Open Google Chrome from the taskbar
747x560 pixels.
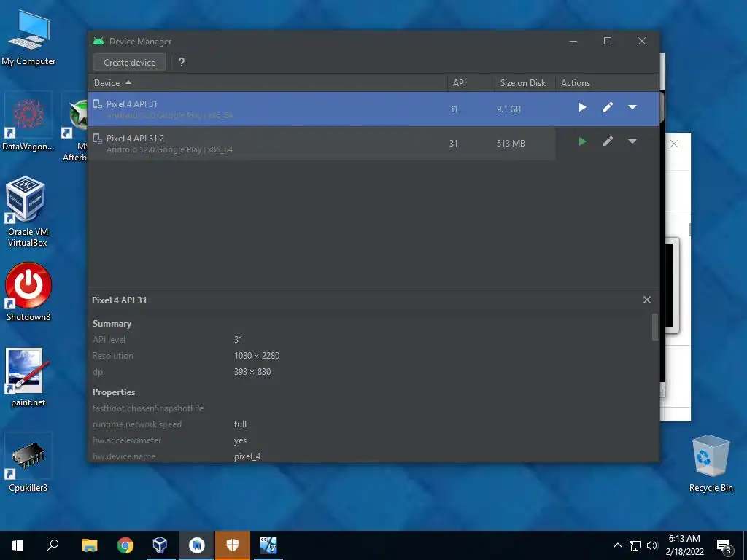(125, 545)
